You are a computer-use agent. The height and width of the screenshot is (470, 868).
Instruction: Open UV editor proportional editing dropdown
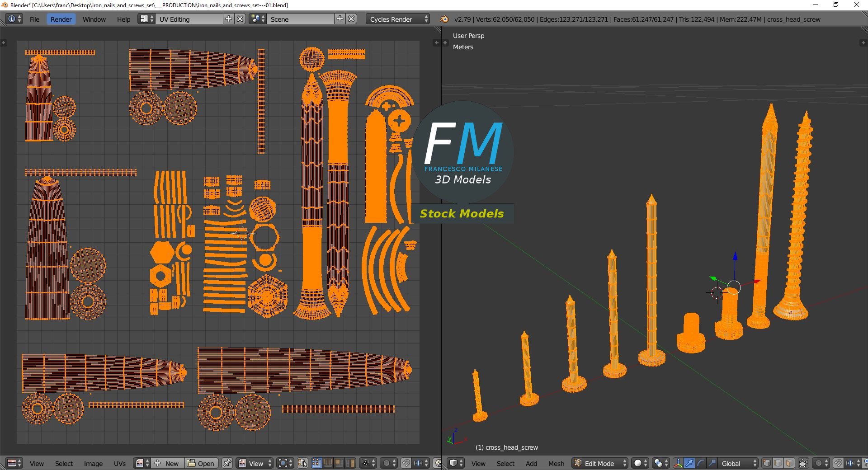click(x=389, y=463)
